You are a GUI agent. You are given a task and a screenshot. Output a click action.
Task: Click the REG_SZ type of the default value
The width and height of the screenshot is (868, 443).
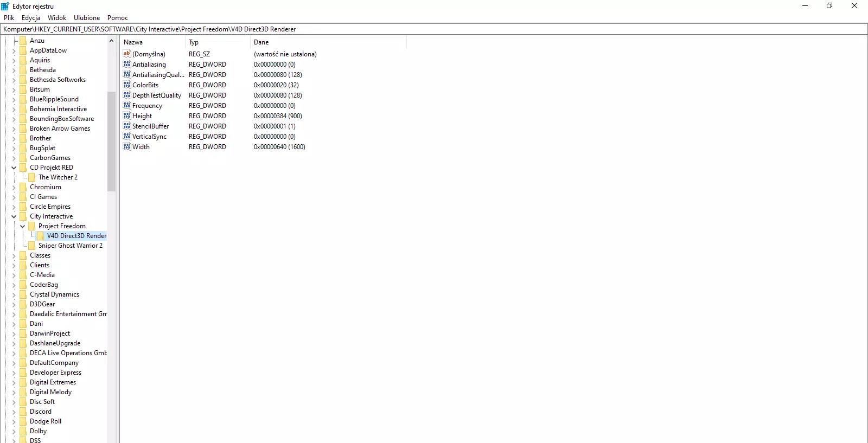click(199, 54)
